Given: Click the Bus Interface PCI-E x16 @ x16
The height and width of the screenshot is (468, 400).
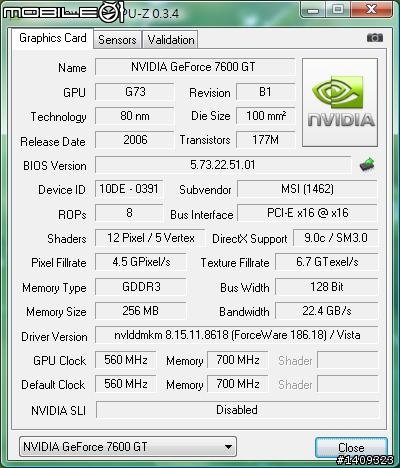Looking at the screenshot, I should click(307, 213).
